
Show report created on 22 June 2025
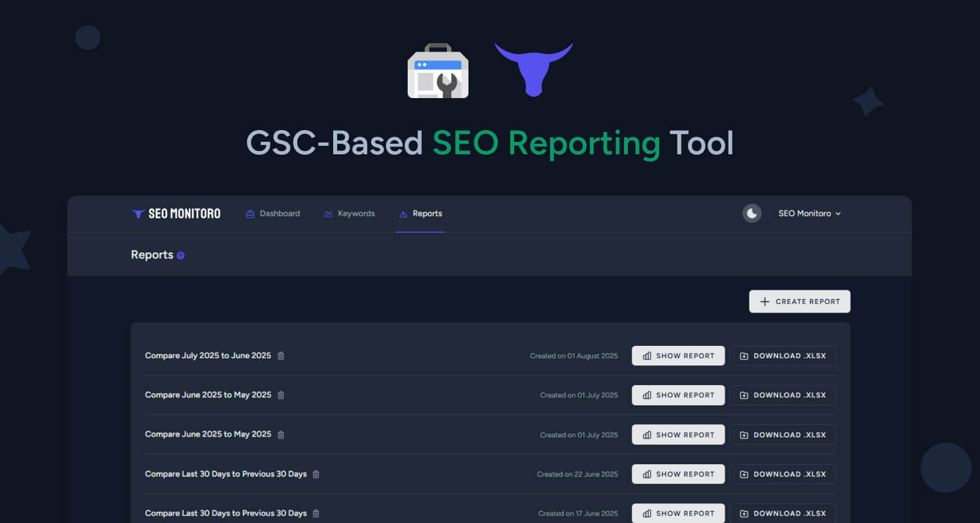click(678, 474)
